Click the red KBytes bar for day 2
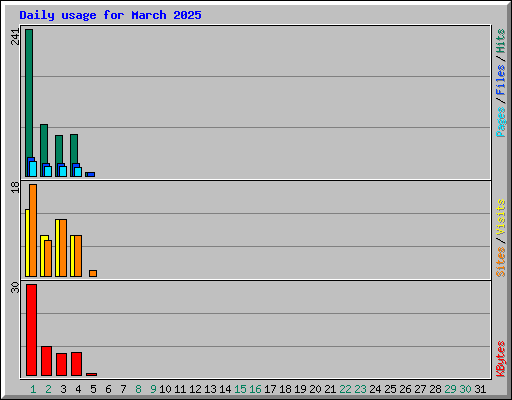 46,361
